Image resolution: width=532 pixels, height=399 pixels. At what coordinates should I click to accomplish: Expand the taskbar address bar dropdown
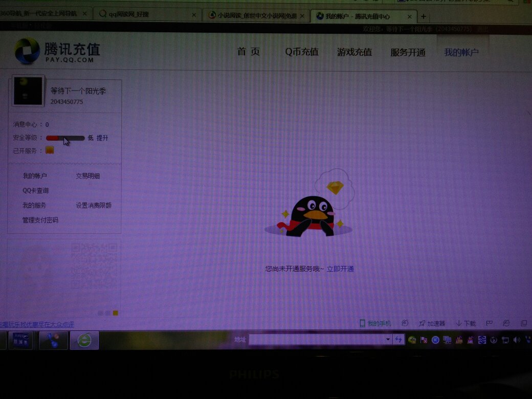388,339
